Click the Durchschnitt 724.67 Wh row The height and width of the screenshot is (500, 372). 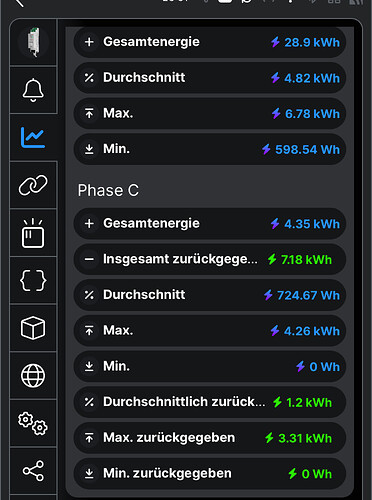click(210, 295)
